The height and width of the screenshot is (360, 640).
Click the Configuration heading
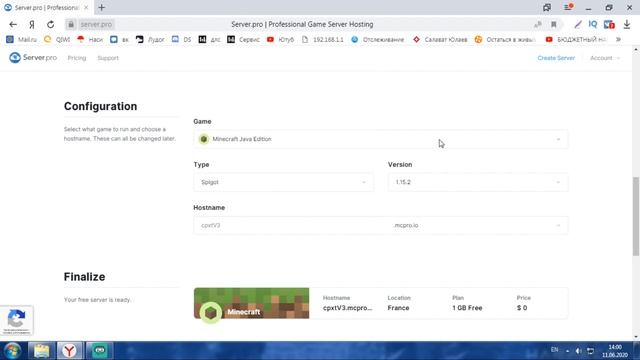point(100,106)
